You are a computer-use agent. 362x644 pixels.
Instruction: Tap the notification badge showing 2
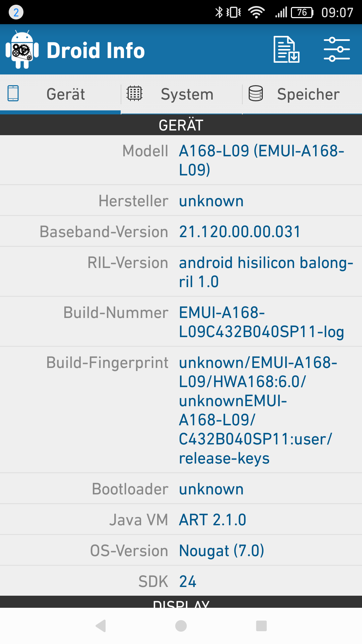pyautogui.click(x=16, y=12)
